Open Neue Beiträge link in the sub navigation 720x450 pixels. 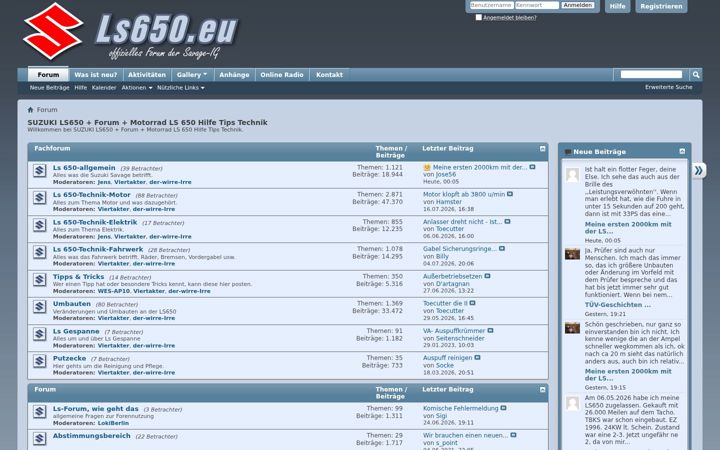[50, 88]
